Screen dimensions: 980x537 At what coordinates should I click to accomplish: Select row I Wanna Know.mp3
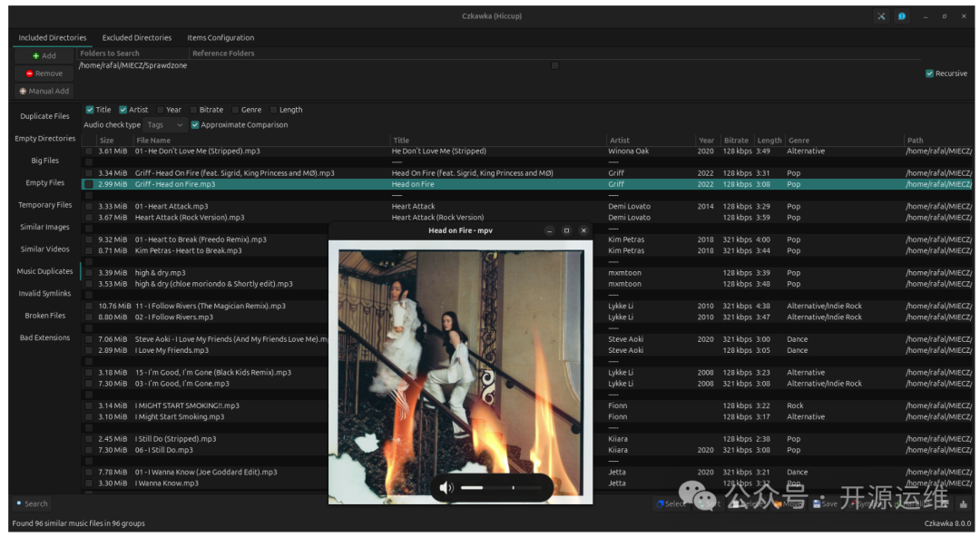coord(527,483)
